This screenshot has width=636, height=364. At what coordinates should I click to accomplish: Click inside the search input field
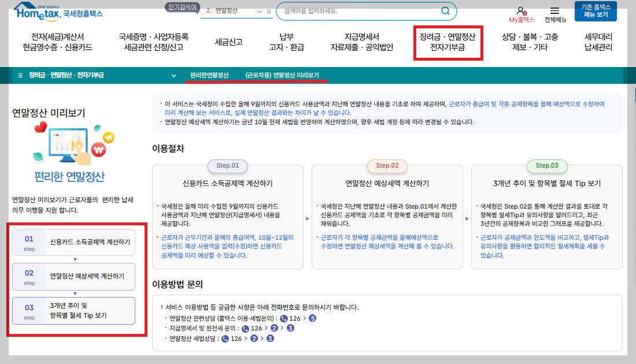[347, 11]
